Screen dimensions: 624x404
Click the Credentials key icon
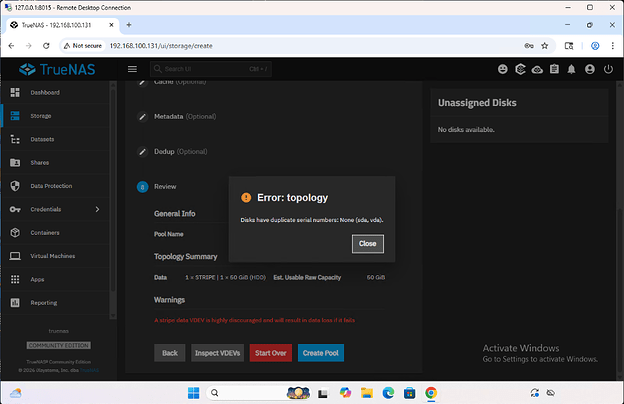coord(15,209)
